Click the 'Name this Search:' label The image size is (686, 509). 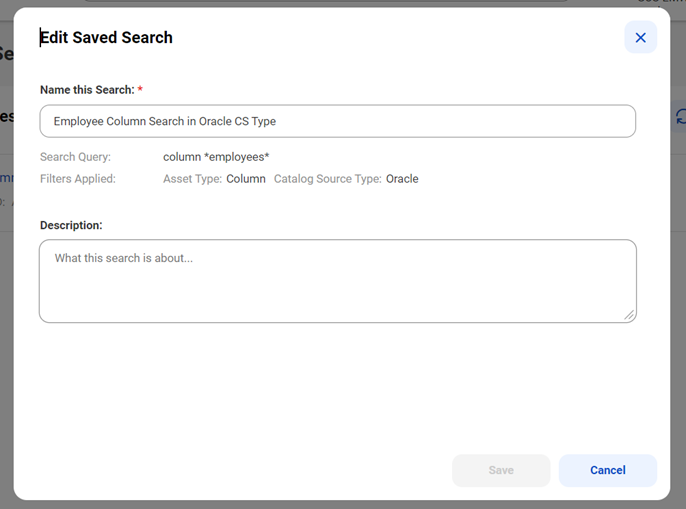(87, 90)
